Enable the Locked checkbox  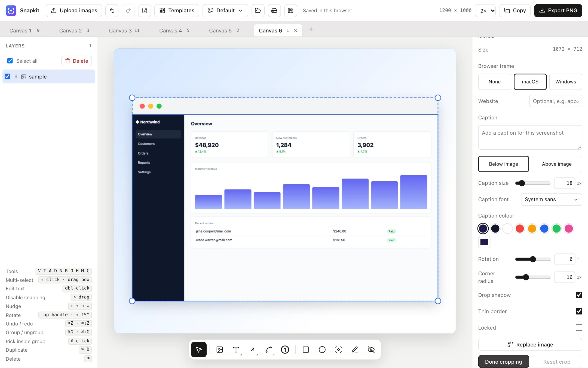click(579, 328)
